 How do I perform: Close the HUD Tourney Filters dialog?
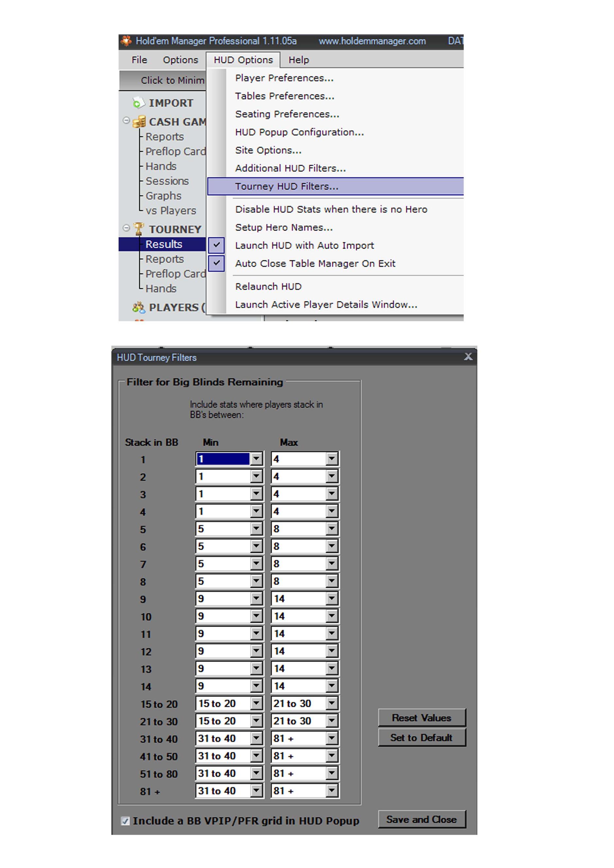point(468,357)
